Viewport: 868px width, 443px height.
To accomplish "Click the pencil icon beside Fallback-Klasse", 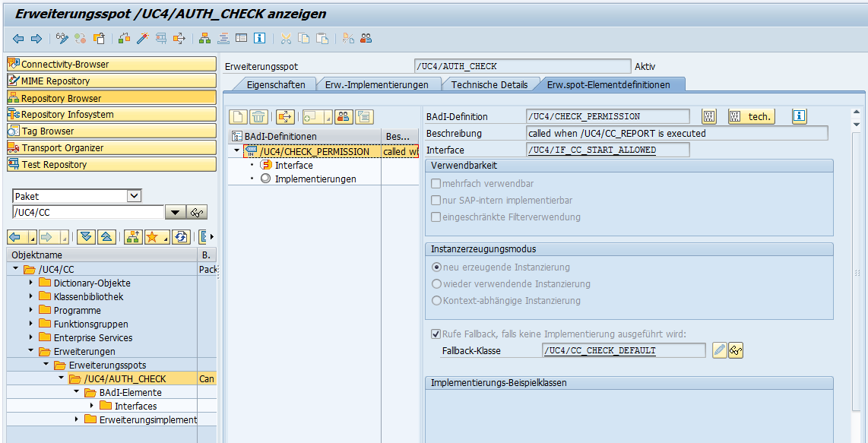I will click(719, 350).
